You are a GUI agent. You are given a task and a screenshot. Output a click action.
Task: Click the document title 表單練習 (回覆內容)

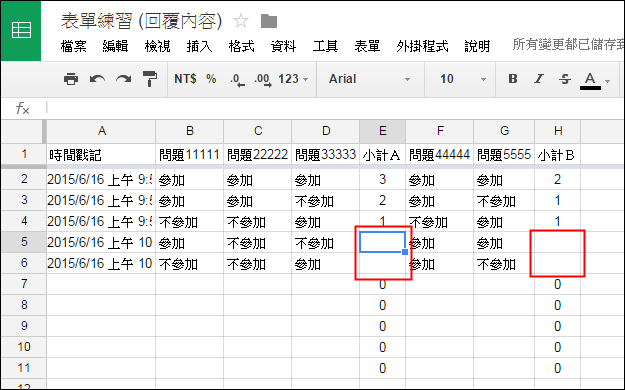tap(142, 21)
